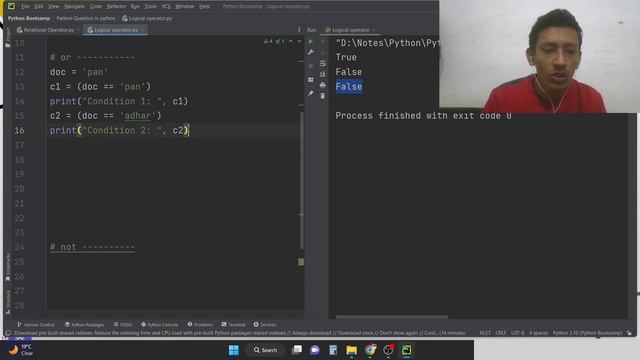640x360 pixels.
Task: Click Python Bootcamp breadcrumb in navigation bar
Action: tap(29, 18)
